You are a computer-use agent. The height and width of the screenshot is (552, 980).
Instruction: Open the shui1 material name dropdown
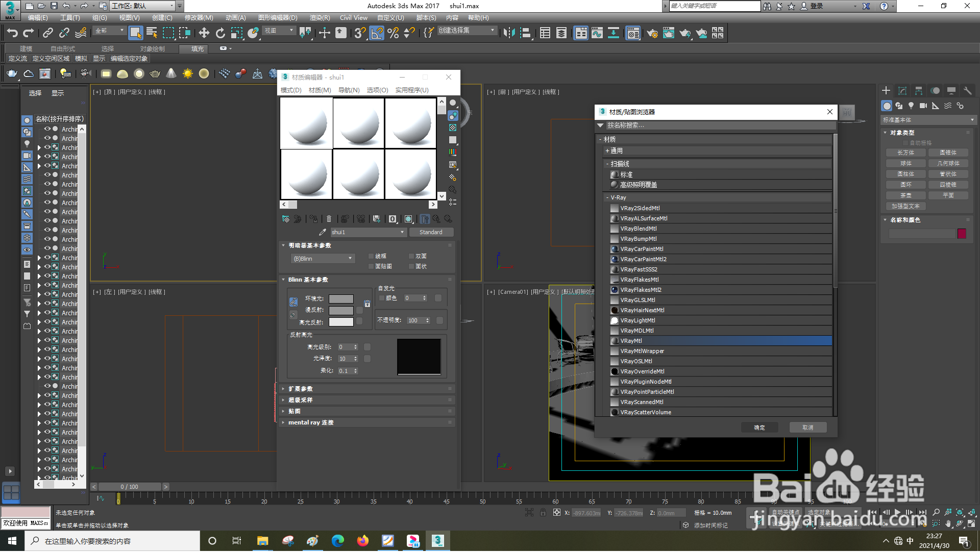click(x=368, y=233)
